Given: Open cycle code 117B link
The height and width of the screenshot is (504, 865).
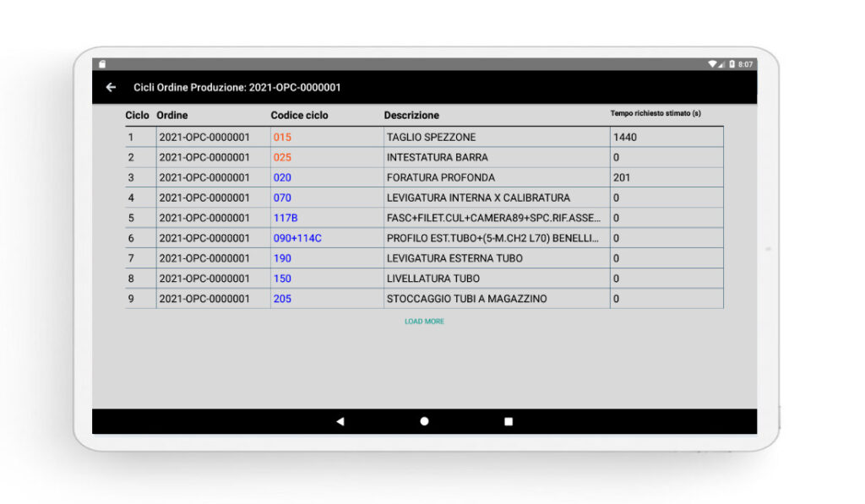Looking at the screenshot, I should coord(282,218).
